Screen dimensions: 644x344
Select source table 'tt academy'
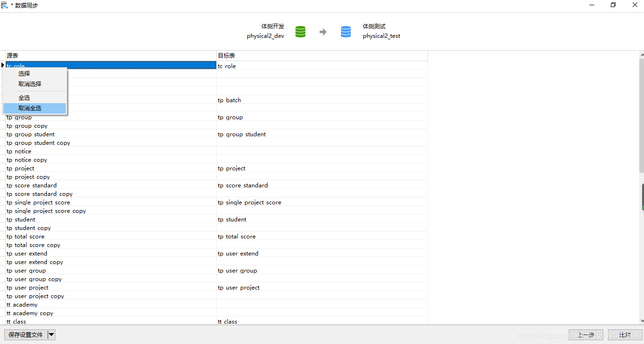111,305
